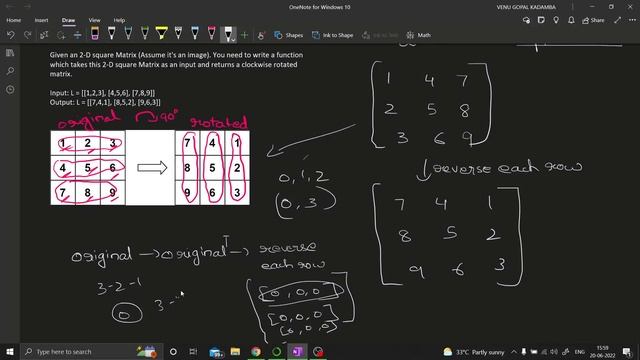Open pen options arrow on selected white pen
The width and height of the screenshot is (640, 360).
[x=233, y=40]
